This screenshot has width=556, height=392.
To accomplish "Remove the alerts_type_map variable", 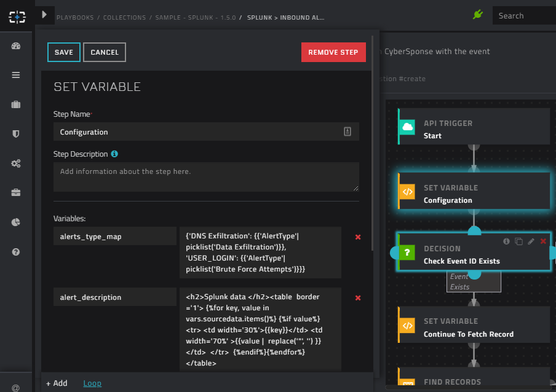I will coord(358,237).
